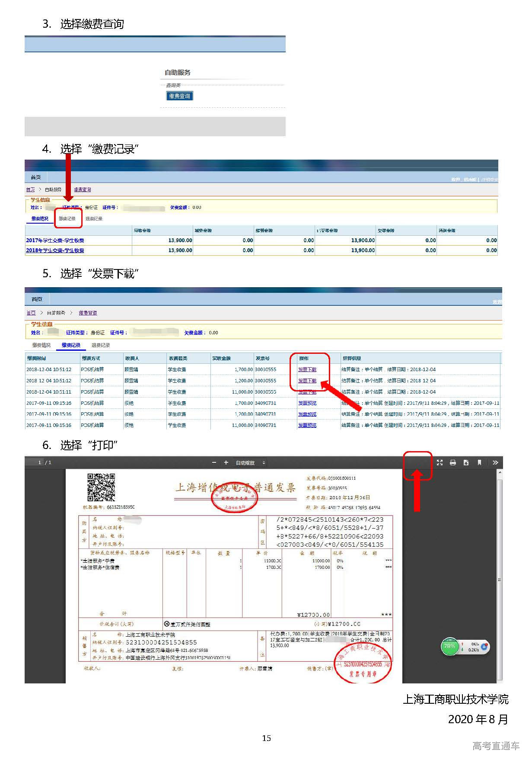
Task: Click the bookmark icon in PDF toolbar
Action: (479, 462)
